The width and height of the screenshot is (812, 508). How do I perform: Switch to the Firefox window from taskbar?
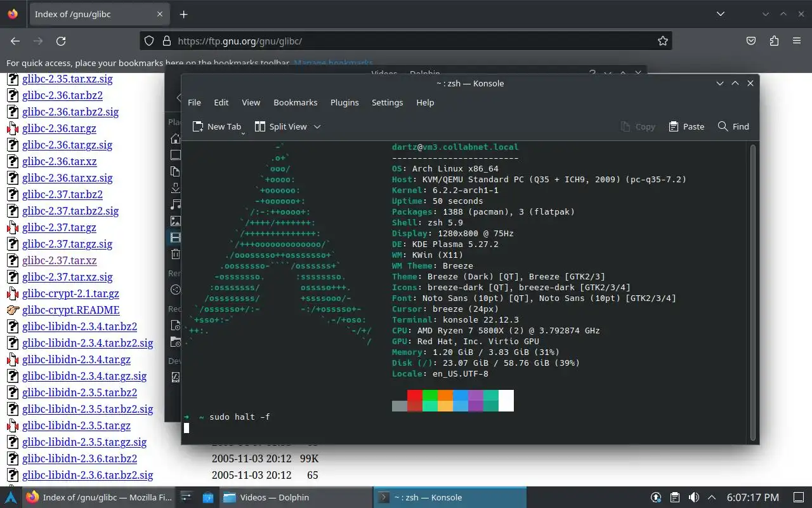(100, 497)
